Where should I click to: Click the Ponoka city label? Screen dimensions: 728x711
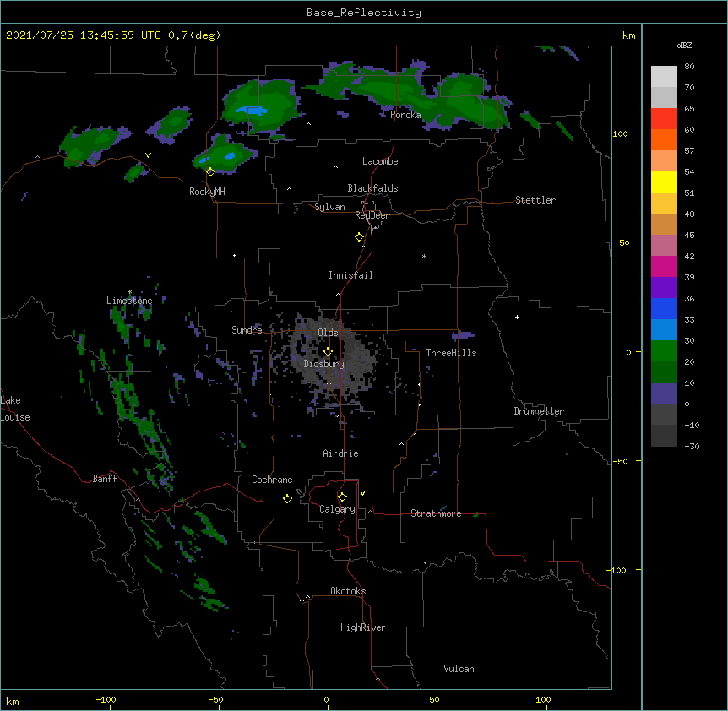coord(405,115)
